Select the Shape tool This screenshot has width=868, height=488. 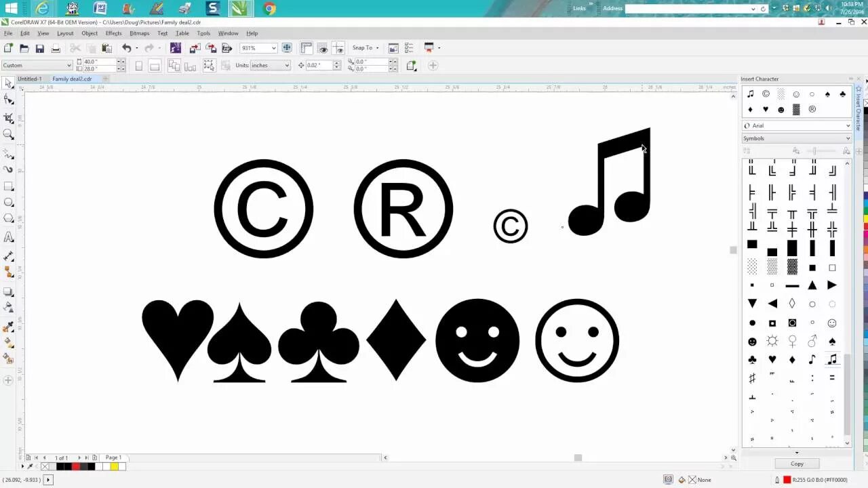(9, 100)
